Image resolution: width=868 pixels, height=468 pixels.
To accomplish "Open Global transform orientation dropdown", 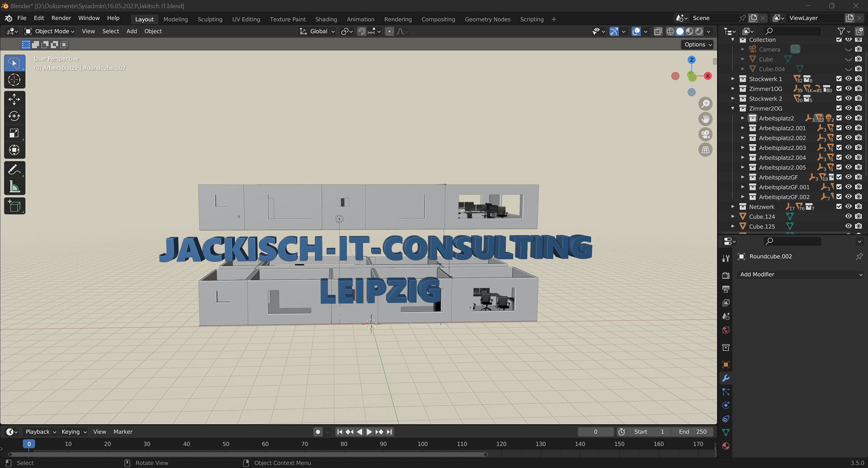I will [x=317, y=31].
